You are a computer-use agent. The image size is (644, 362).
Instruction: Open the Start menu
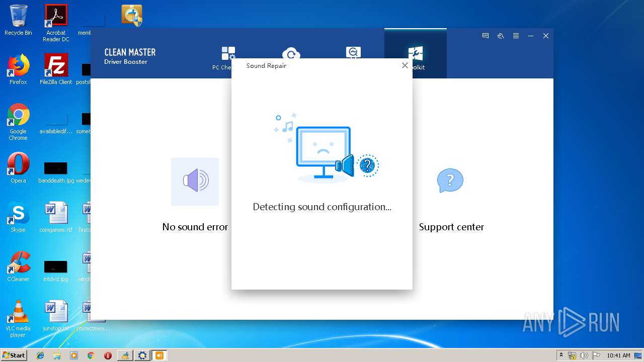pos(14,355)
